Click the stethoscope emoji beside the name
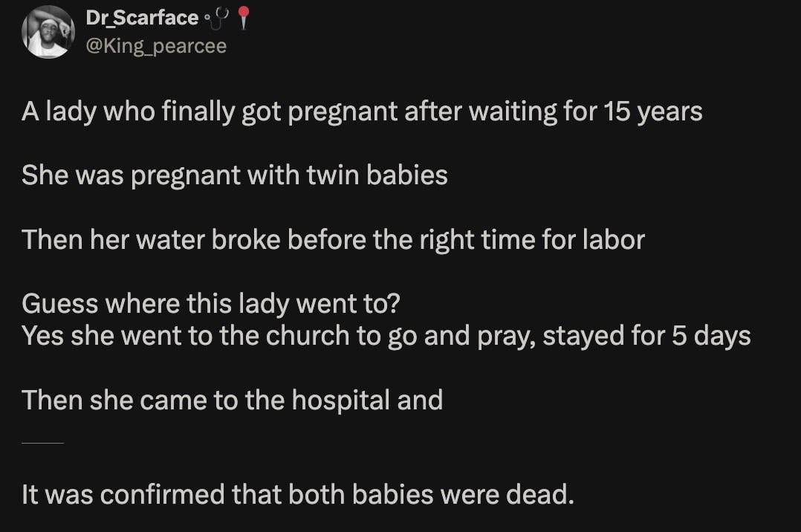 point(217,16)
